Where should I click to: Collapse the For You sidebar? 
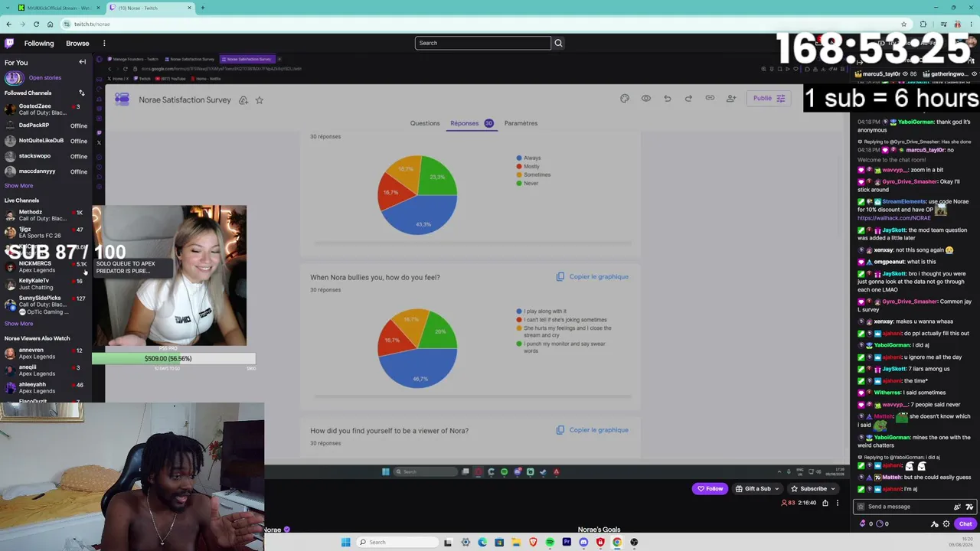tap(82, 62)
